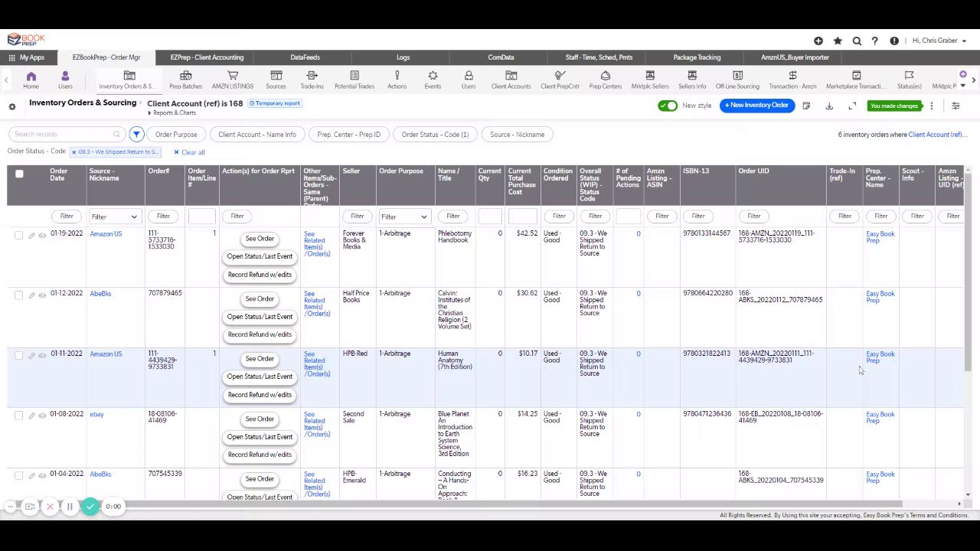Viewport: 980px width, 551px height.
Task: Open the Sellers Info icon
Action: [x=692, y=76]
